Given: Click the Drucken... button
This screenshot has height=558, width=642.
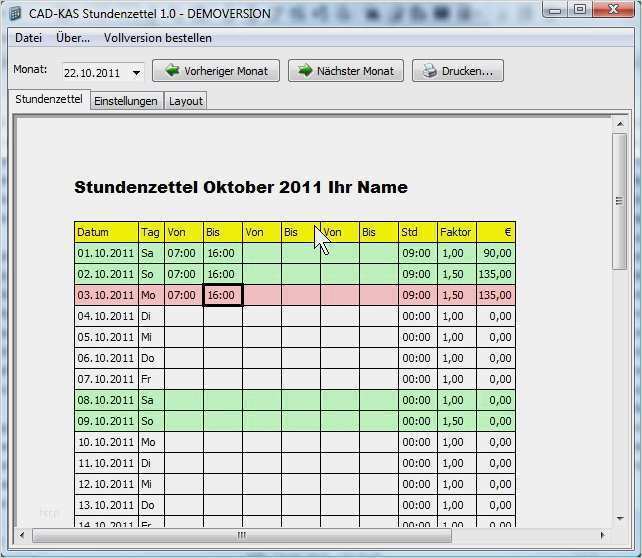Looking at the screenshot, I should click(458, 71).
